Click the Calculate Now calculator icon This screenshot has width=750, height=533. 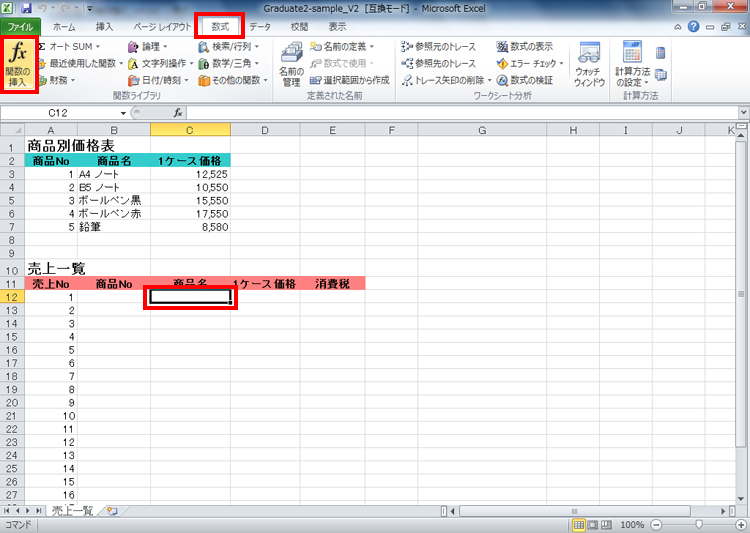tap(661, 53)
